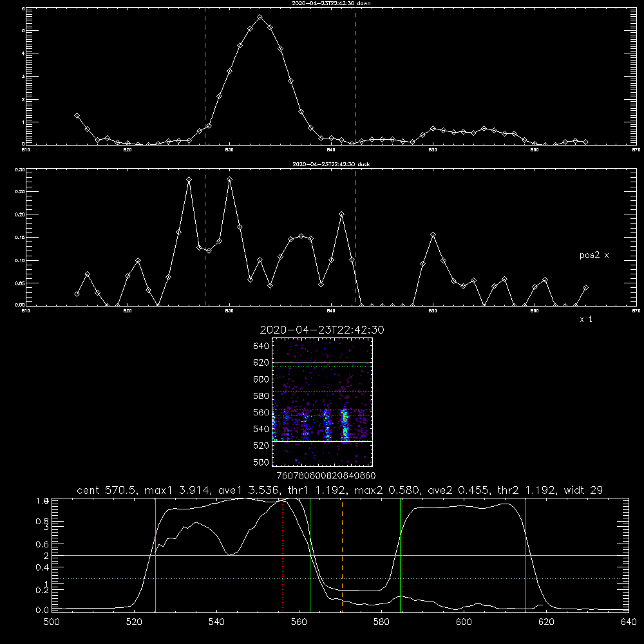Click the orange dashed vertical line in bottom plot

(342, 554)
